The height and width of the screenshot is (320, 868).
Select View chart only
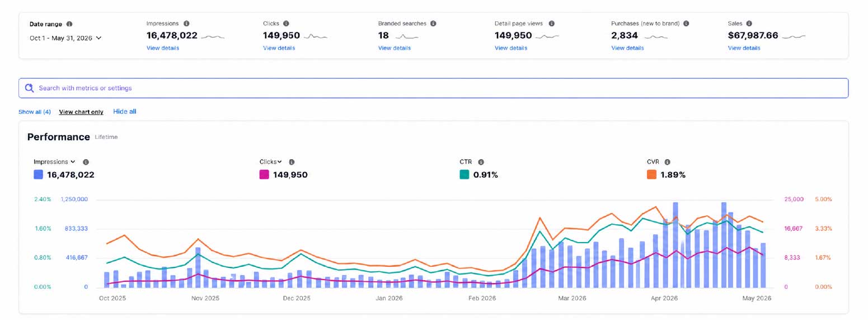(x=81, y=112)
